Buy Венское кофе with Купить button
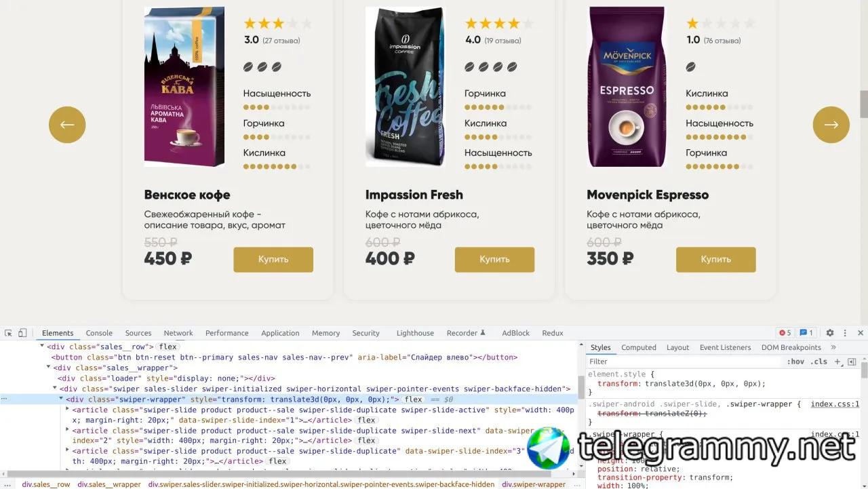 point(273,260)
